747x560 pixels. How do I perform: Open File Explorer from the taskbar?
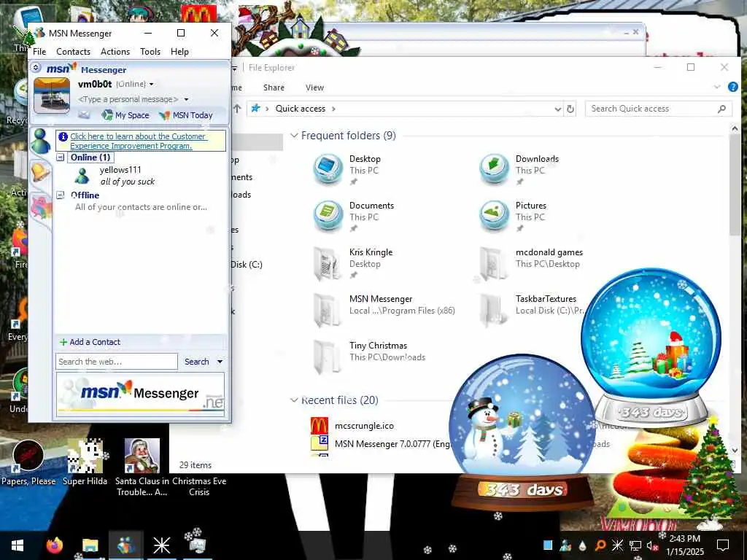(90, 545)
